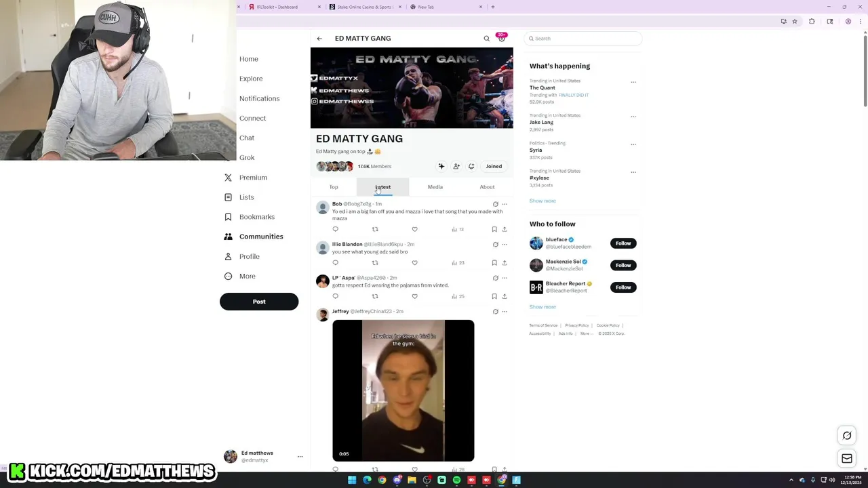Click the sparkle icon next to Joined
Image resolution: width=868 pixels, height=488 pixels.
[441, 166]
